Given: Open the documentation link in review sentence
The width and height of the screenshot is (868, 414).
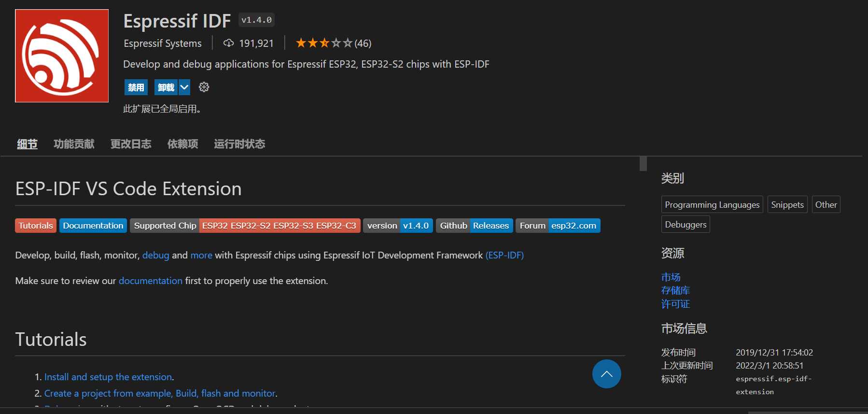Looking at the screenshot, I should pyautogui.click(x=151, y=281).
